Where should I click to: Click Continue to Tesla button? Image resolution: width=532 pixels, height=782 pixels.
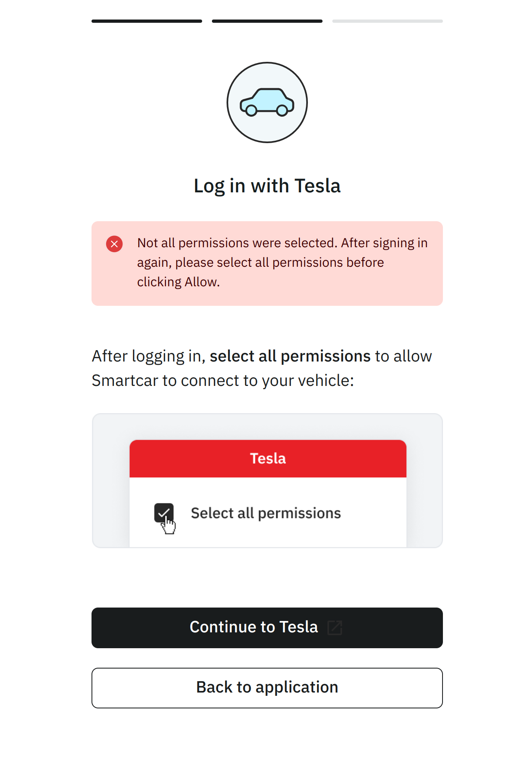point(267,627)
